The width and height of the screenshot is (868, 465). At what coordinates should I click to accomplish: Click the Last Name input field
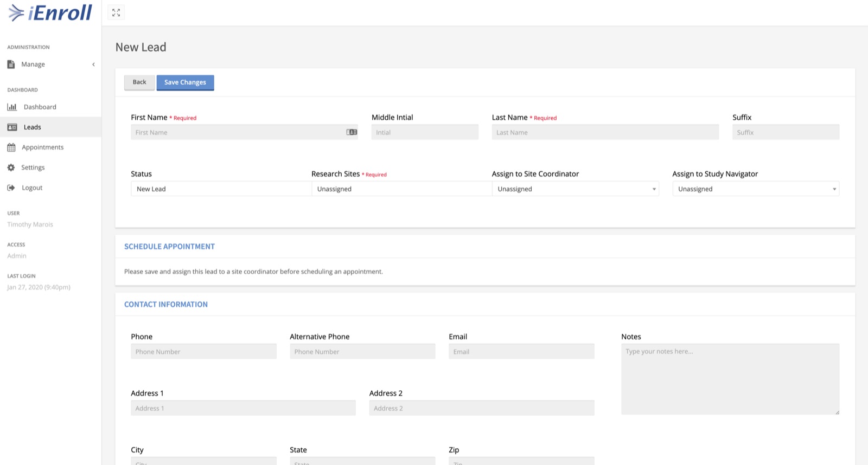click(x=605, y=132)
